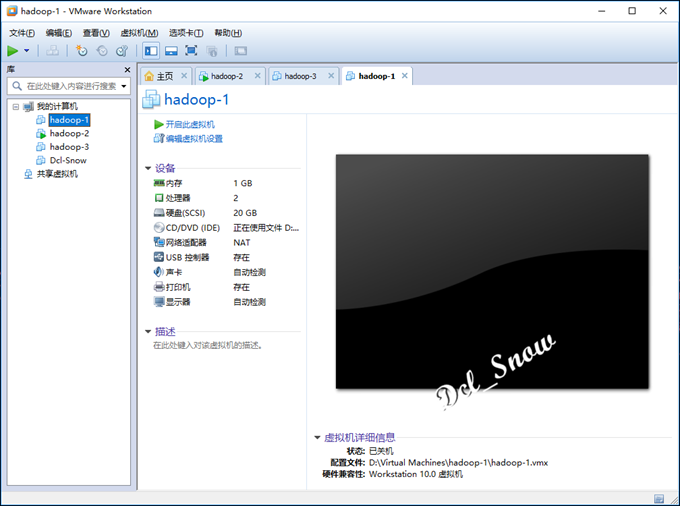The image size is (680, 506).
Task: Select Dcl-Snow in the library tree
Action: point(68,160)
